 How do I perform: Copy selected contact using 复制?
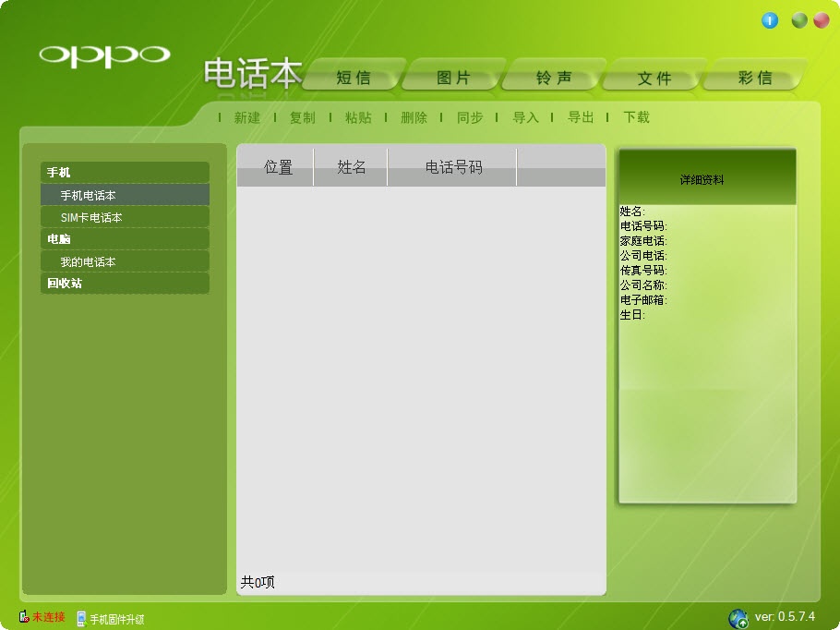302,118
